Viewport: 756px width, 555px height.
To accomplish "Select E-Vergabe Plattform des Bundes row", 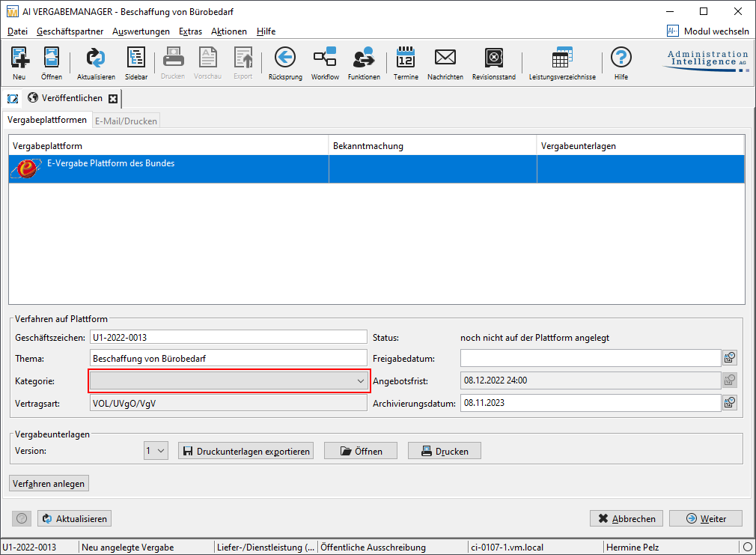I will click(x=377, y=169).
